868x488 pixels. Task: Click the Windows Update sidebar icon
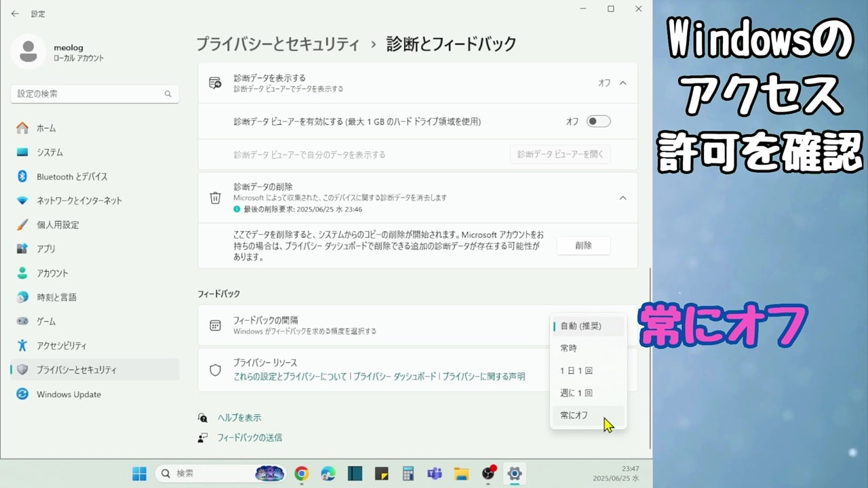[x=22, y=394]
